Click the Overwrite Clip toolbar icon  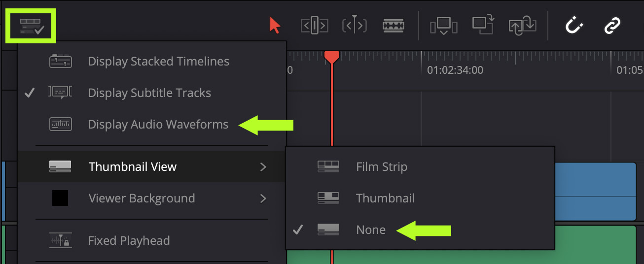tap(483, 25)
